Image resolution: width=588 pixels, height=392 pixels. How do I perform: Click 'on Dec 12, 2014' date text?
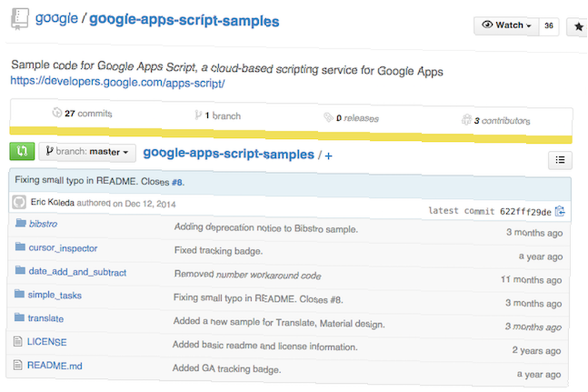(144, 204)
